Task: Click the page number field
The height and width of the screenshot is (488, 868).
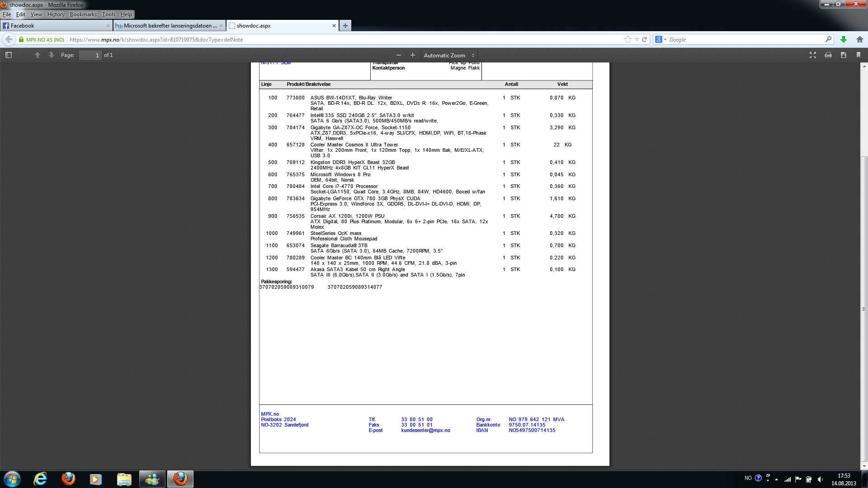Action: 90,55
